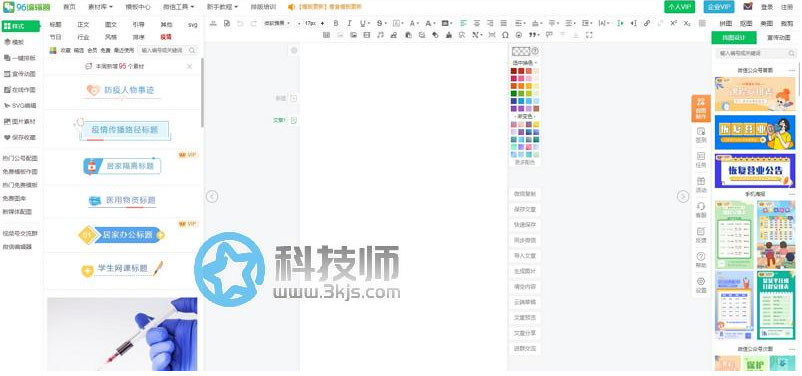Click the fullscreen editor icon
Image resolution: width=802 pixels, height=376 pixels.
pos(589,35)
